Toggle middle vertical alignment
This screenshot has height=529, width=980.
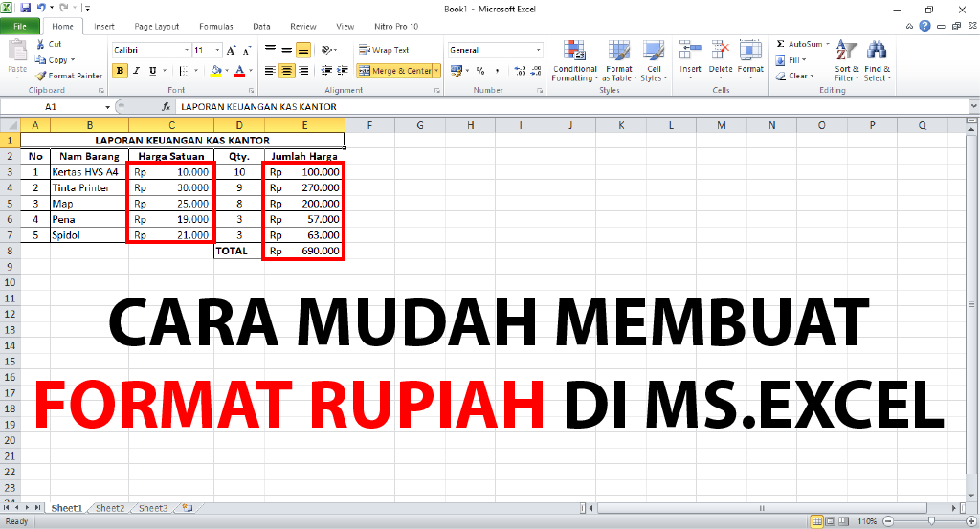(286, 50)
